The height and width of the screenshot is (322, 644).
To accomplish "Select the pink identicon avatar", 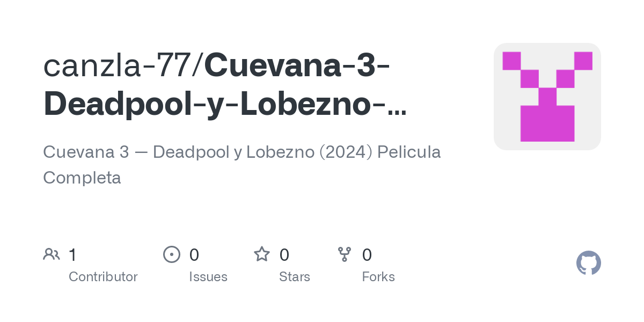I will (x=547, y=97).
